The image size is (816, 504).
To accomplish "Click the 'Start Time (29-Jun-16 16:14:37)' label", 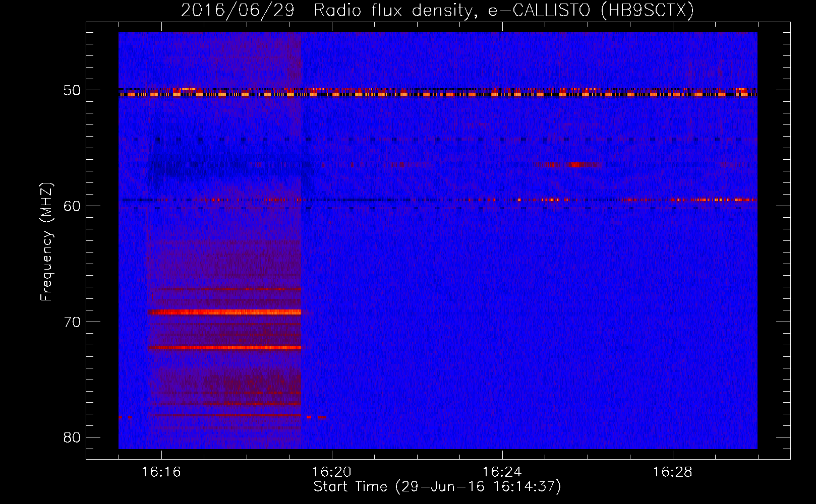I will coord(437,487).
